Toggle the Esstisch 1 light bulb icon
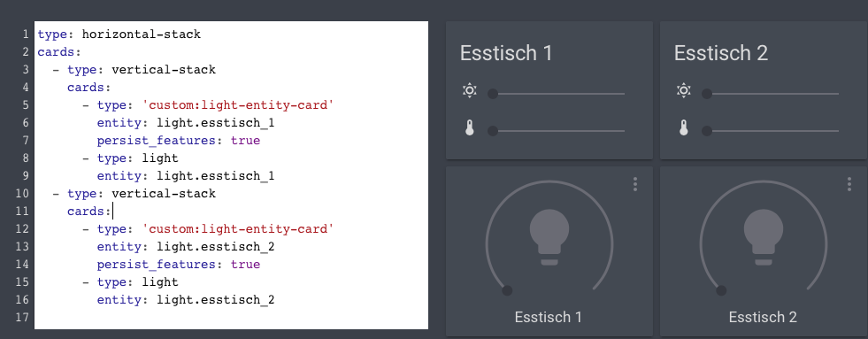This screenshot has height=339, width=868. point(549,237)
